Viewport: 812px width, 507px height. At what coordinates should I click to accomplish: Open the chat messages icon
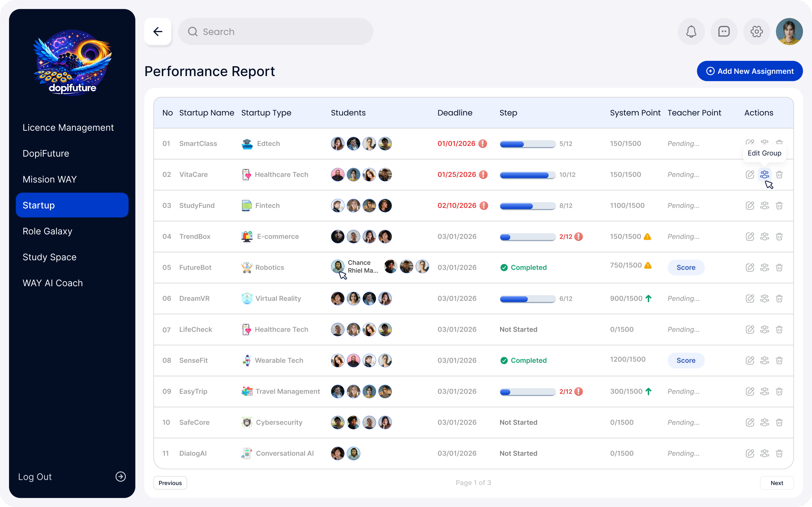tap(724, 31)
